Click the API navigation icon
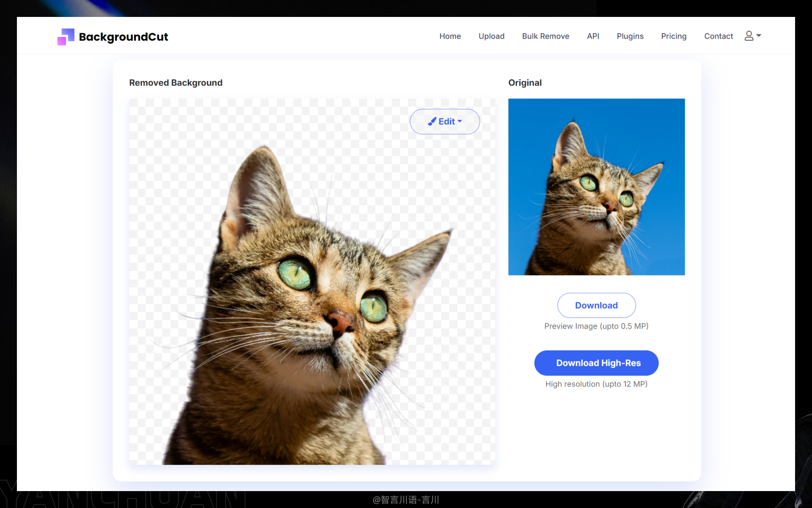Image resolution: width=812 pixels, height=508 pixels. (x=593, y=36)
